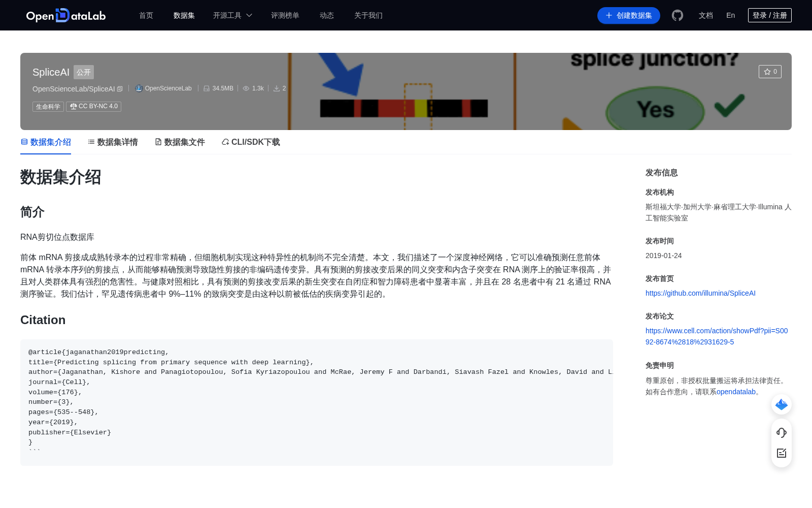The width and height of the screenshot is (812, 508).
Task: Expand the 开源工具 dropdown menu
Action: pos(232,15)
